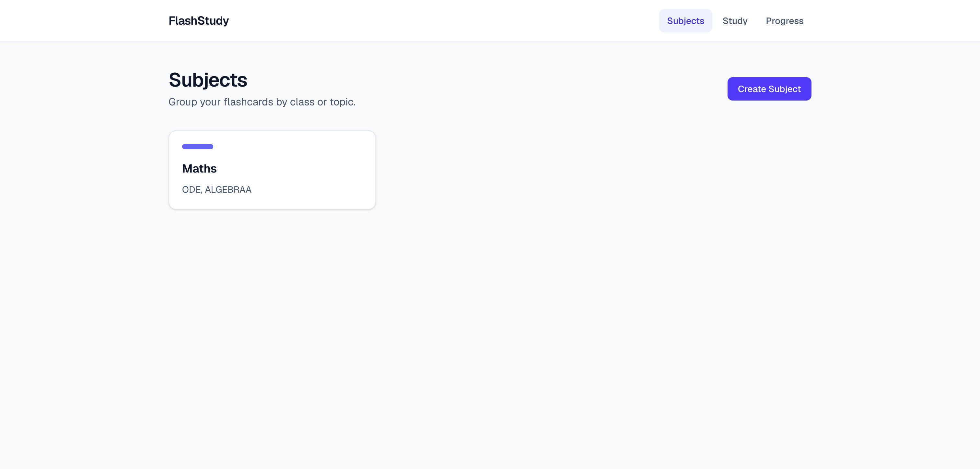
Task: Go to the Study tab
Action: (735, 20)
